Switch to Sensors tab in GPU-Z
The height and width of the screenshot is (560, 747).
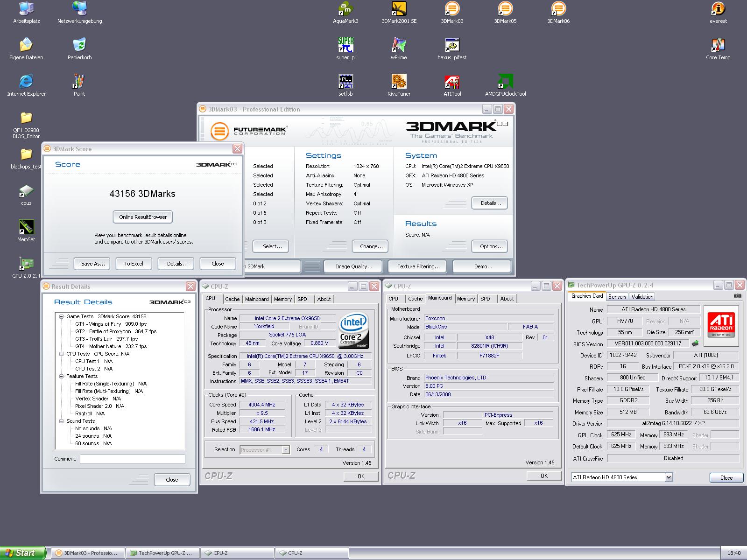pyautogui.click(x=617, y=297)
